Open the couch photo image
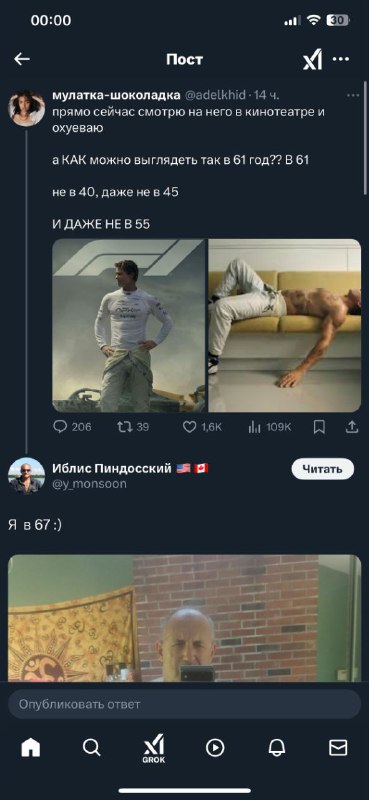 point(284,326)
